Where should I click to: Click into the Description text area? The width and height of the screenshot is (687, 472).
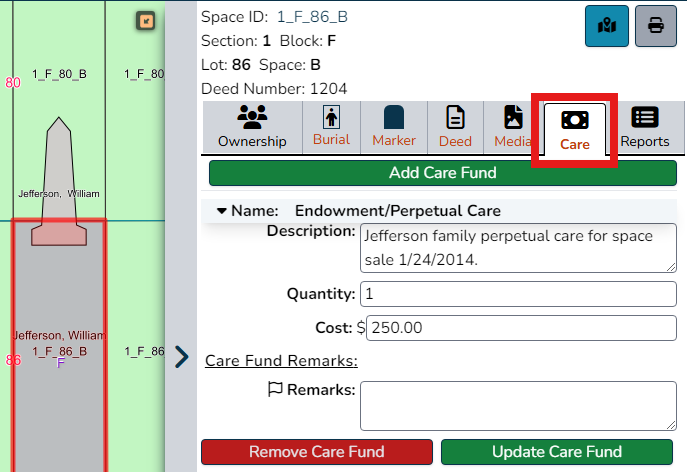coord(518,248)
